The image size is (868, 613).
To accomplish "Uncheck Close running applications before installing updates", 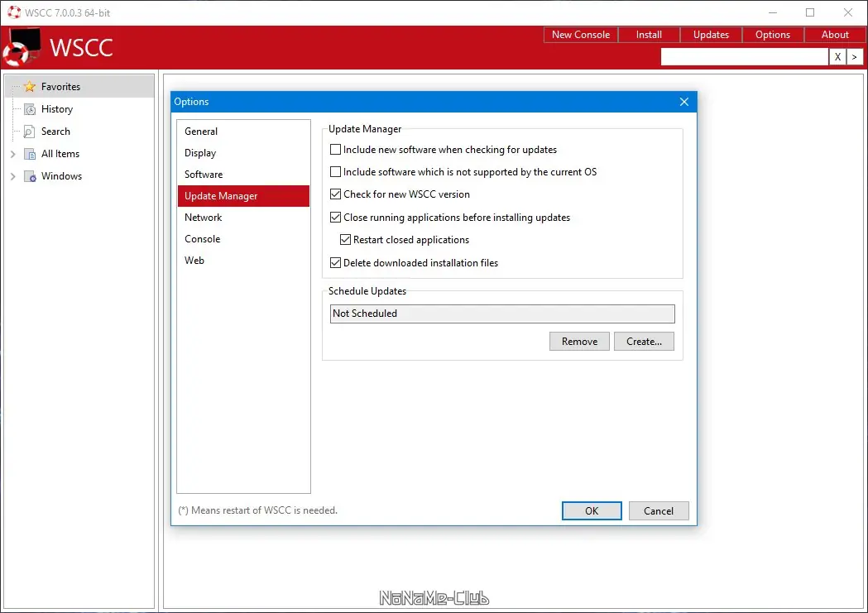I will coord(335,218).
